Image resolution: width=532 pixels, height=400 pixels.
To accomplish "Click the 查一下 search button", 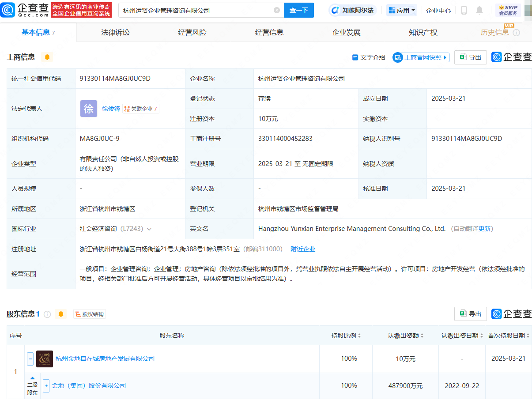I will [x=299, y=10].
